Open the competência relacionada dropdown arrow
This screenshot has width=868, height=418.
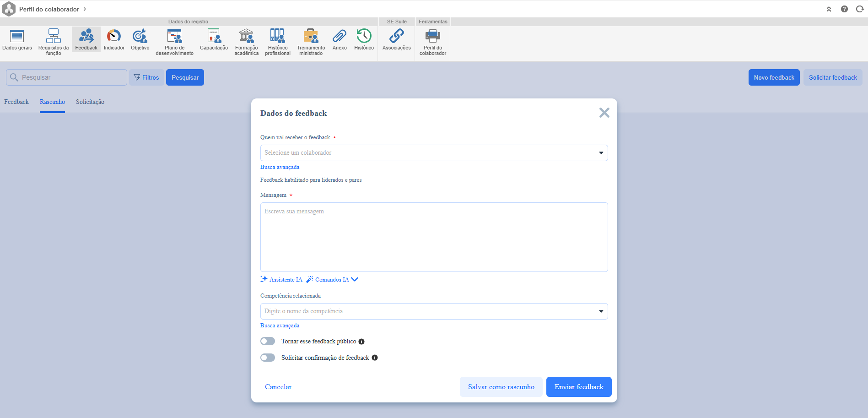coord(601,311)
